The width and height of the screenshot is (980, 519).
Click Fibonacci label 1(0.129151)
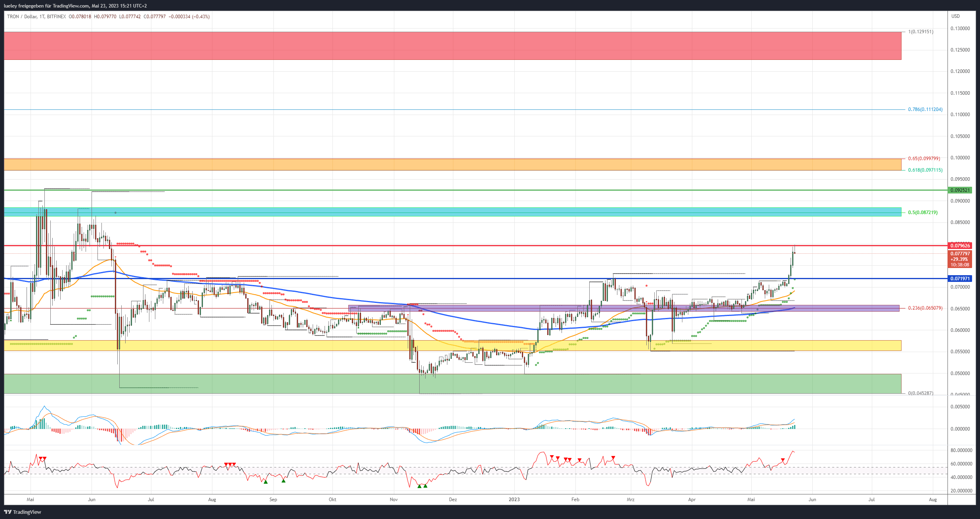pyautogui.click(x=921, y=32)
